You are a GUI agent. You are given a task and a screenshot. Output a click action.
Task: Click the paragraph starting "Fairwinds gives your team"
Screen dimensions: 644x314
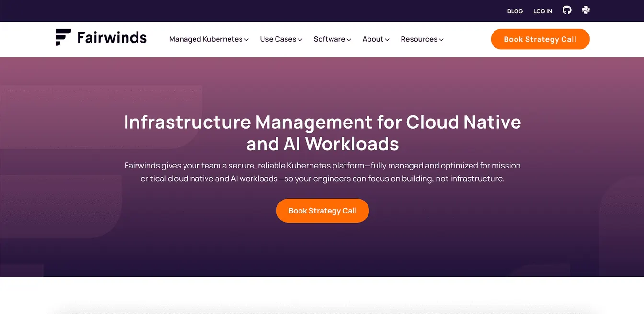322,172
